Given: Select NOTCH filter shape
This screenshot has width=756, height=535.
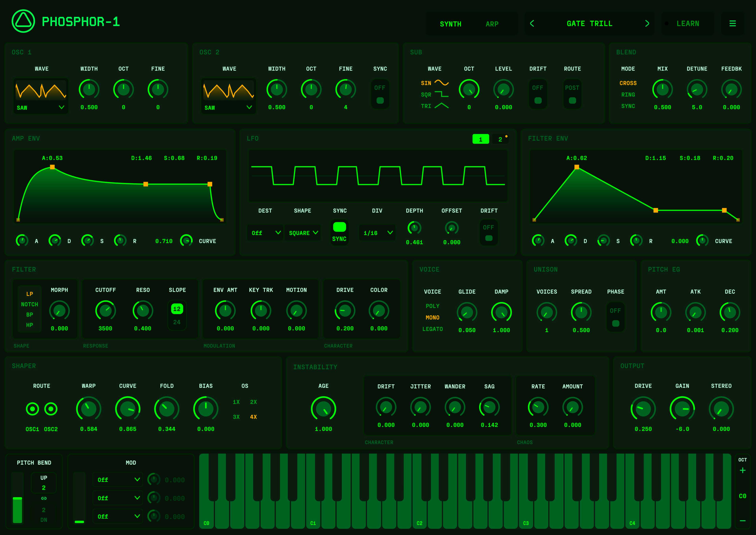Looking at the screenshot, I should click(x=30, y=304).
